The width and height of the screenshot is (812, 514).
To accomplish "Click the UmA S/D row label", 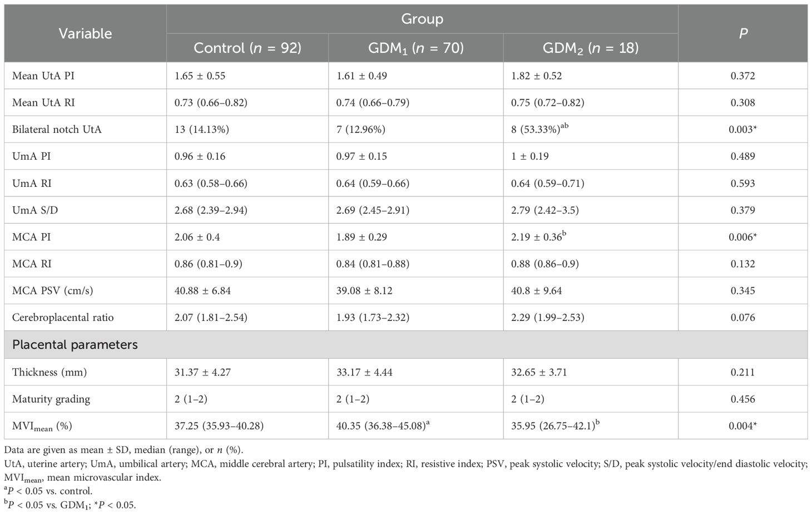I will 35,210.
